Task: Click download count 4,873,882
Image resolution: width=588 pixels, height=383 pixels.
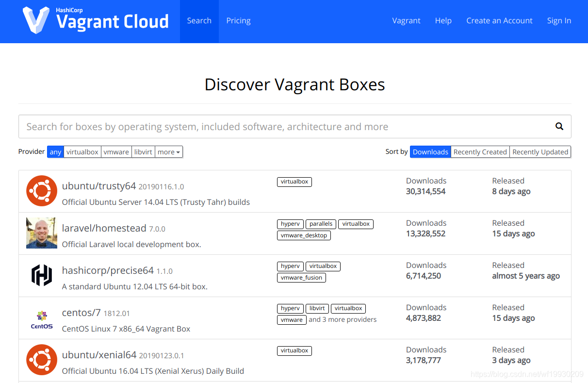Action: [424, 318]
